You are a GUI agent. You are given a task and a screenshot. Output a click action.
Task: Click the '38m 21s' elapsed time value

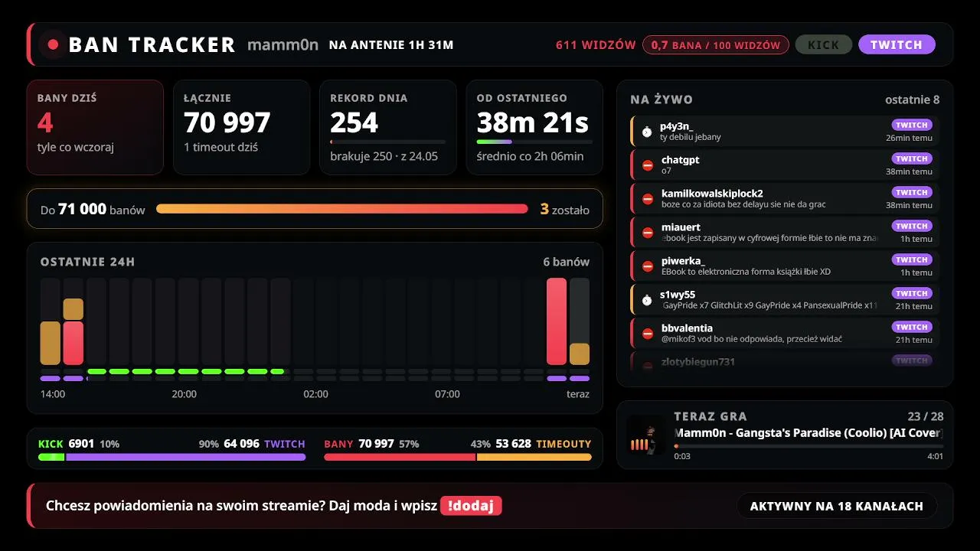point(532,122)
